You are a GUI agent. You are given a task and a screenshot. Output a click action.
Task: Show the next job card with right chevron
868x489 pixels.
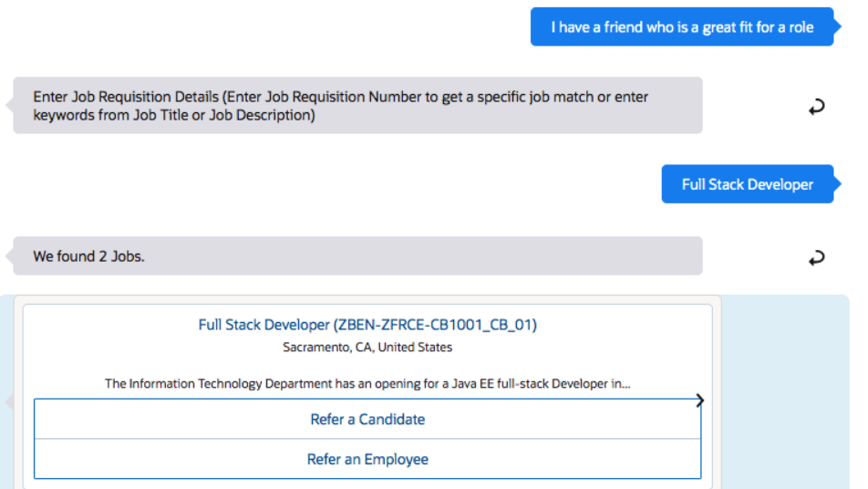pos(699,400)
